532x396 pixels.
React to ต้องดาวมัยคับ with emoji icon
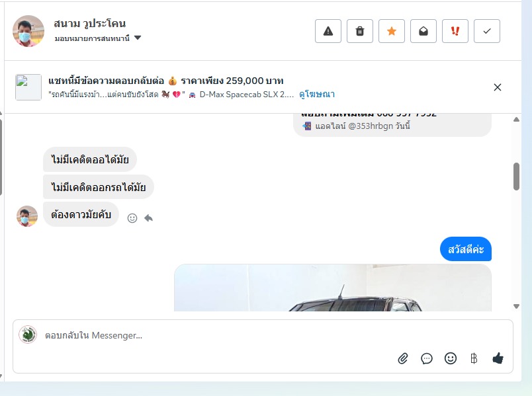pyautogui.click(x=132, y=218)
